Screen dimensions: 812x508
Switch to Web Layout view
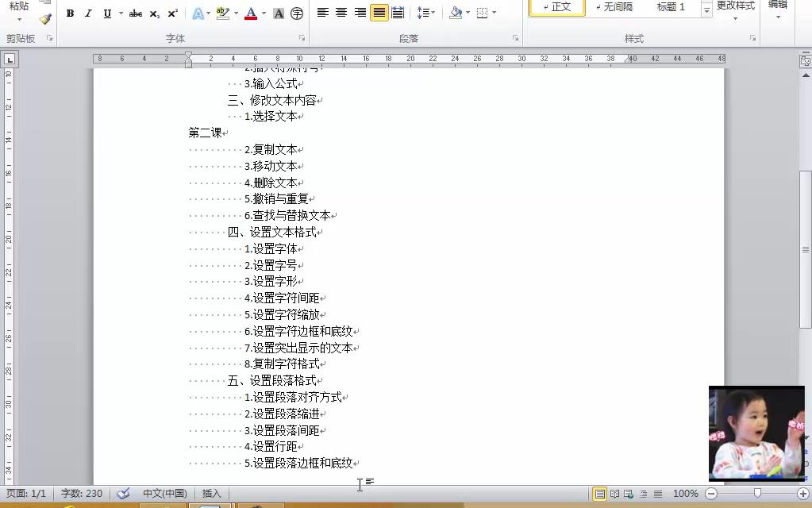pyautogui.click(x=627, y=493)
